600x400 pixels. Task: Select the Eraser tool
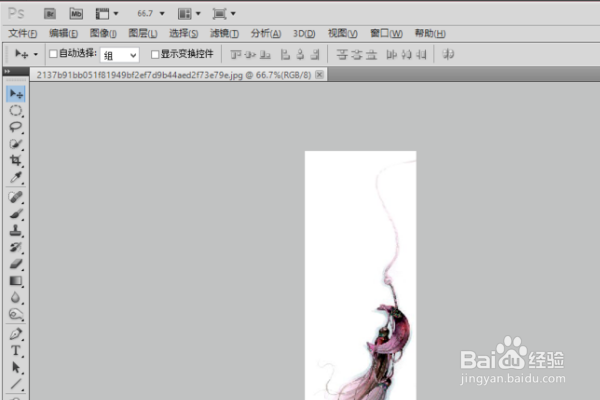(x=16, y=264)
